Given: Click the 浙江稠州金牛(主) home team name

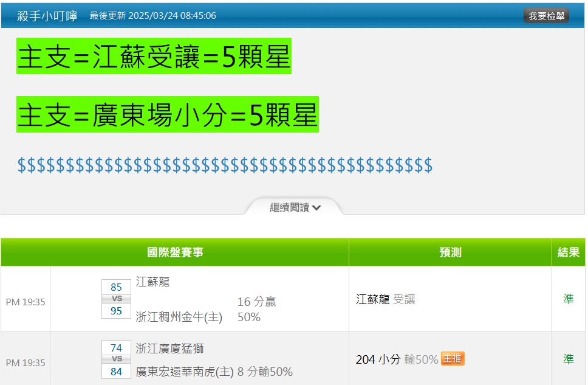Looking at the screenshot, I should 179,317.
